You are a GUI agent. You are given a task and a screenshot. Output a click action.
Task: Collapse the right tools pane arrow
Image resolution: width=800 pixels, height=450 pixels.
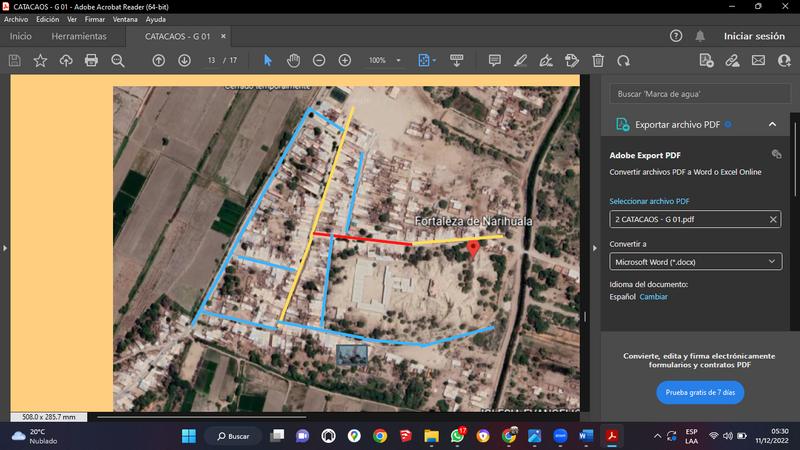(594, 248)
